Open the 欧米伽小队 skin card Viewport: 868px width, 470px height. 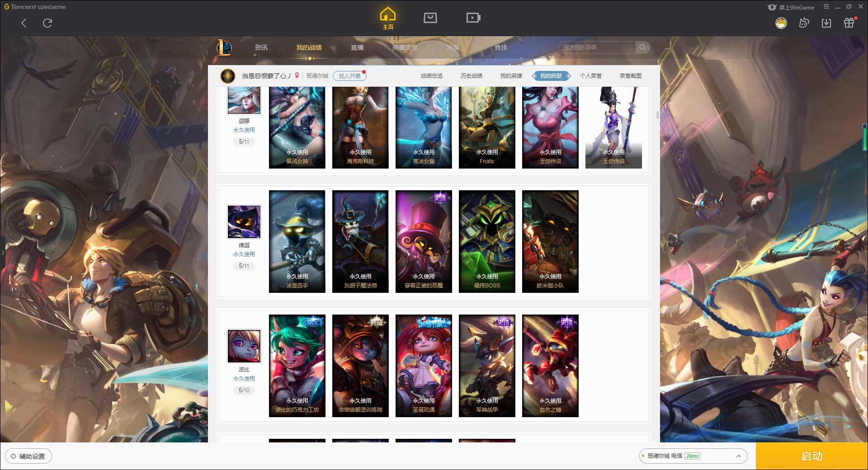click(550, 241)
